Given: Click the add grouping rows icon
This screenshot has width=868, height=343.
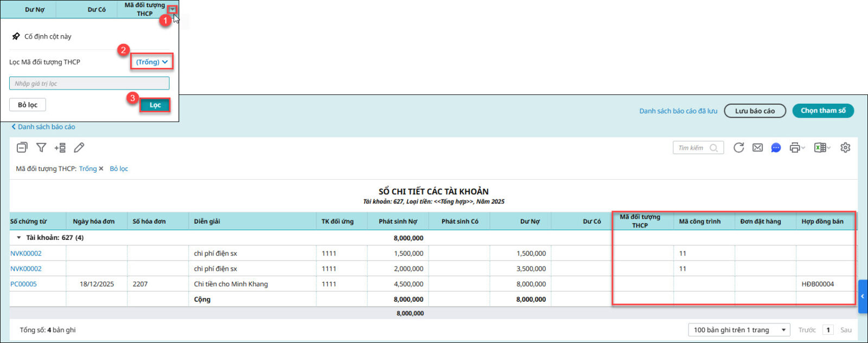Looking at the screenshot, I should tap(60, 148).
